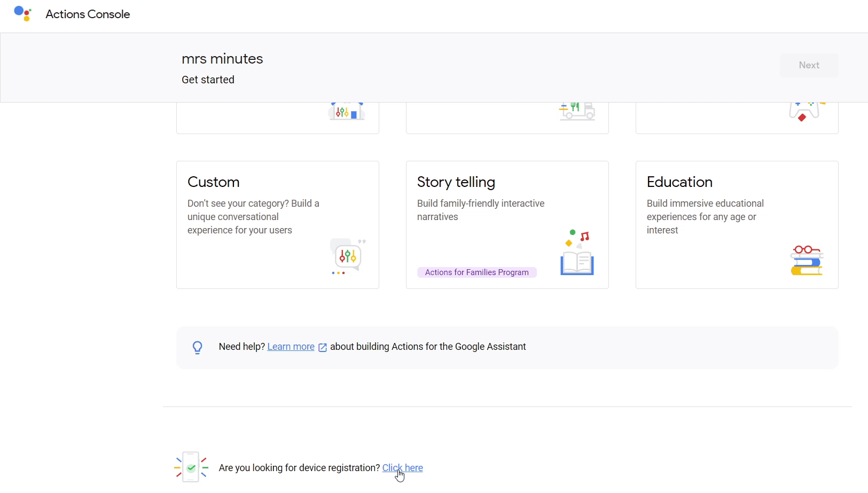This screenshot has height=493, width=868.
Task: Click the cloud smart home icon on top card
Action: tap(347, 111)
